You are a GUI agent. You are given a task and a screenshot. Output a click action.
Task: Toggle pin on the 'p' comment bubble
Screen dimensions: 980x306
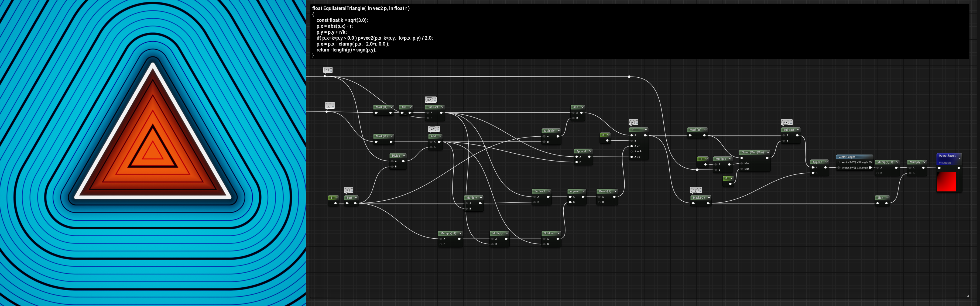tap(333, 104)
